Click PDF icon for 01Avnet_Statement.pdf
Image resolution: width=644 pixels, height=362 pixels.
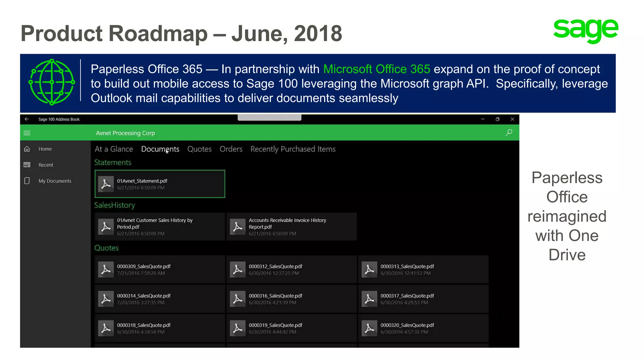click(x=106, y=184)
